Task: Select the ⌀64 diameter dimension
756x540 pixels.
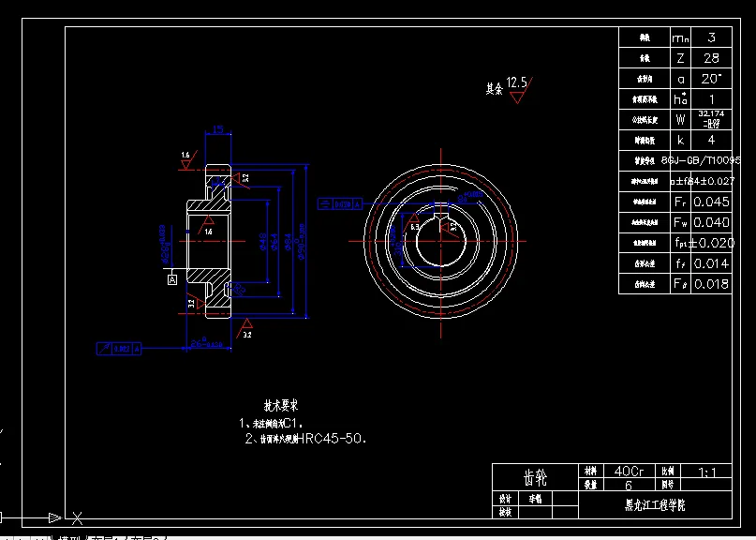Action: tap(274, 241)
